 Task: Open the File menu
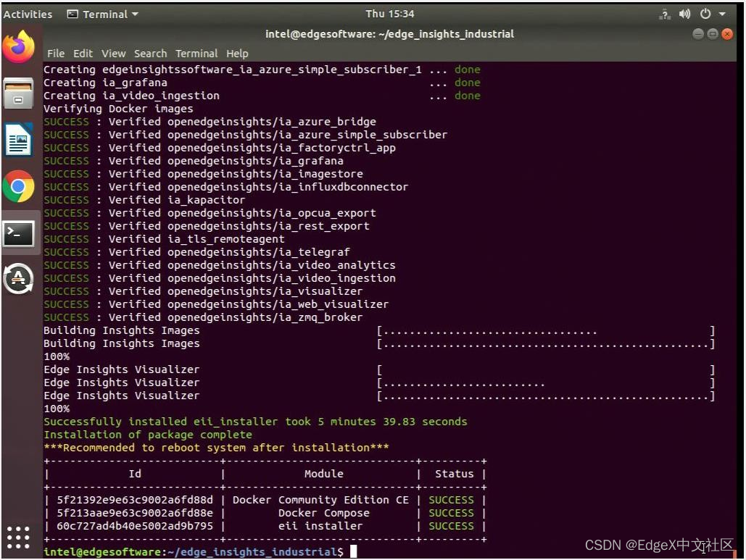point(56,53)
